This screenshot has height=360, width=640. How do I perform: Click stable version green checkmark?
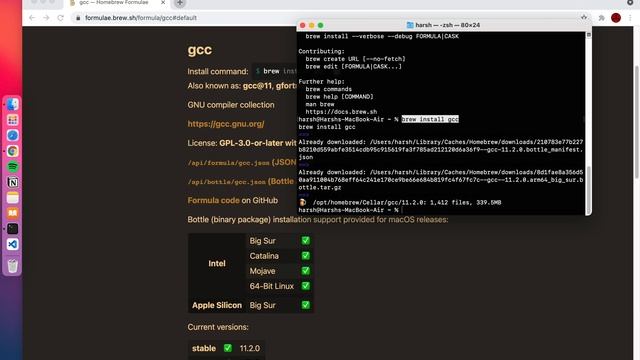tap(228, 348)
